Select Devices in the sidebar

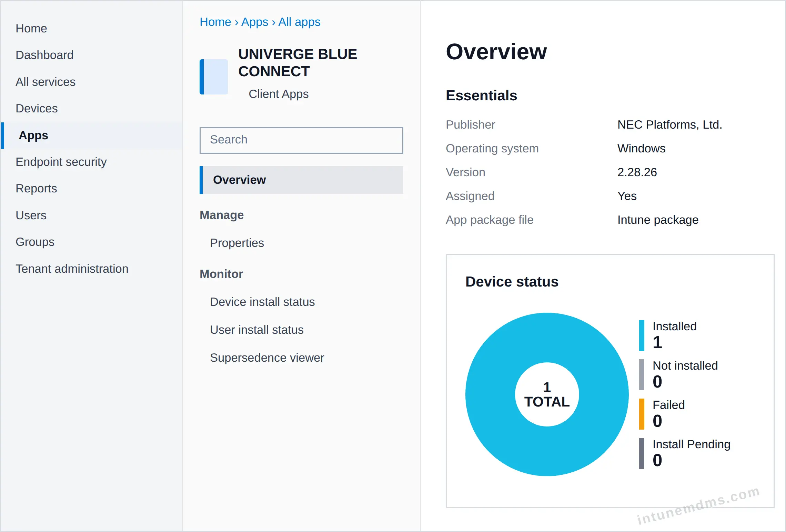37,108
